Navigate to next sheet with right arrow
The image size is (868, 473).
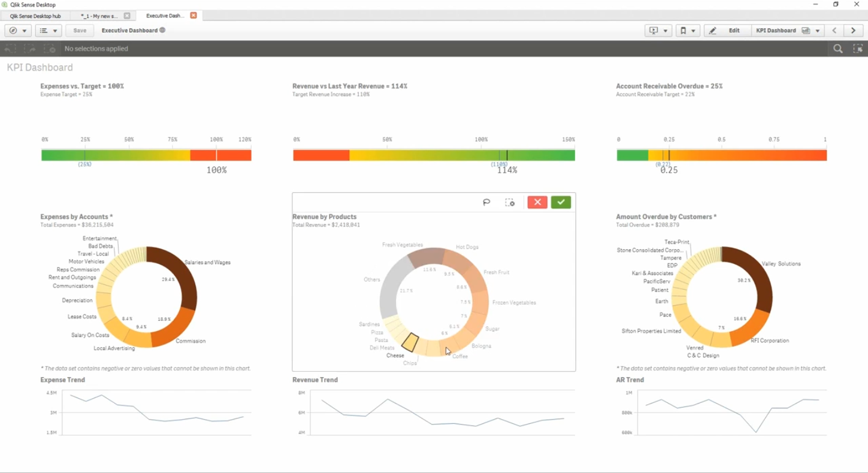[x=853, y=30]
